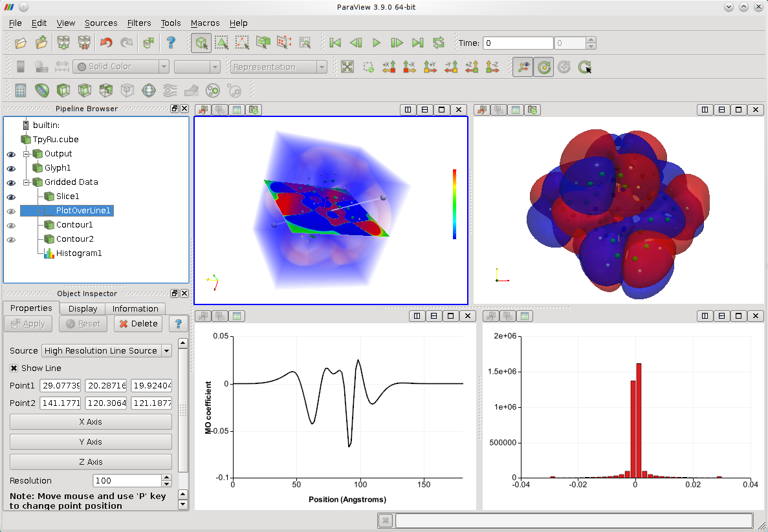Show Contour1 via its eye icon

pyautogui.click(x=11, y=225)
